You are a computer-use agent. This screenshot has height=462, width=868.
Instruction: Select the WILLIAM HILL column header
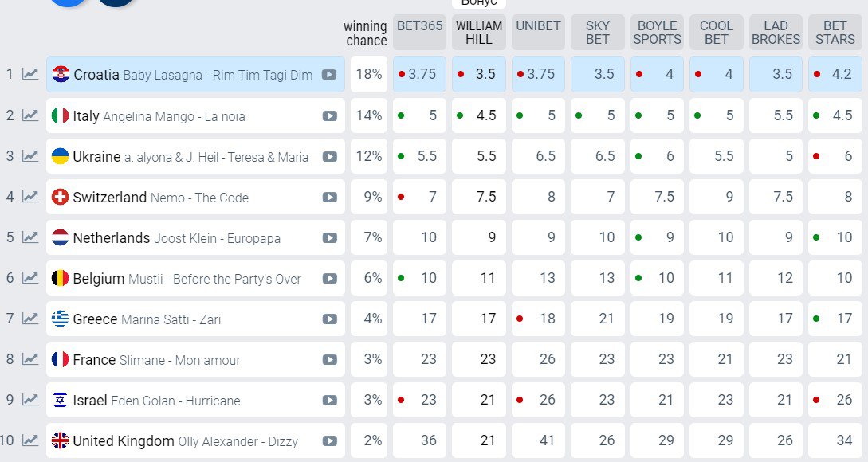[479, 32]
